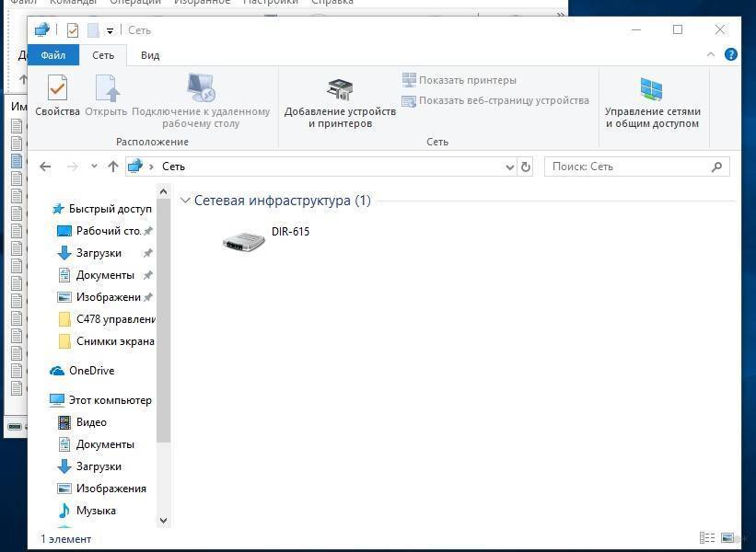Select Быстрый доступ in navigation pane
756x552 pixels.
pos(101,209)
